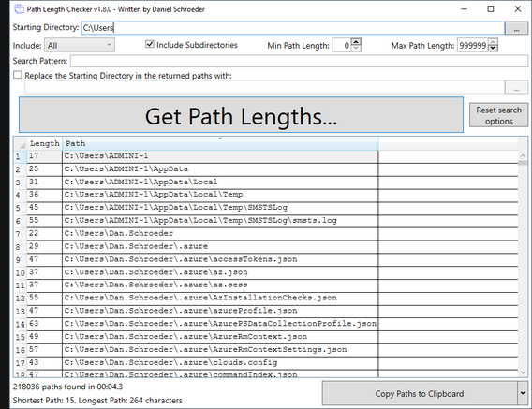Click row header number 10

[x=21, y=272]
